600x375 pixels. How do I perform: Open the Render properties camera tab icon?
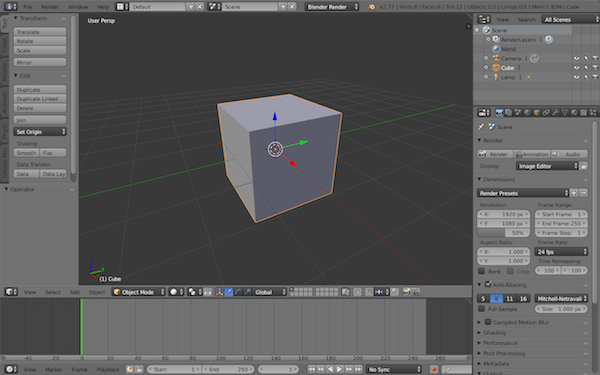click(499, 112)
